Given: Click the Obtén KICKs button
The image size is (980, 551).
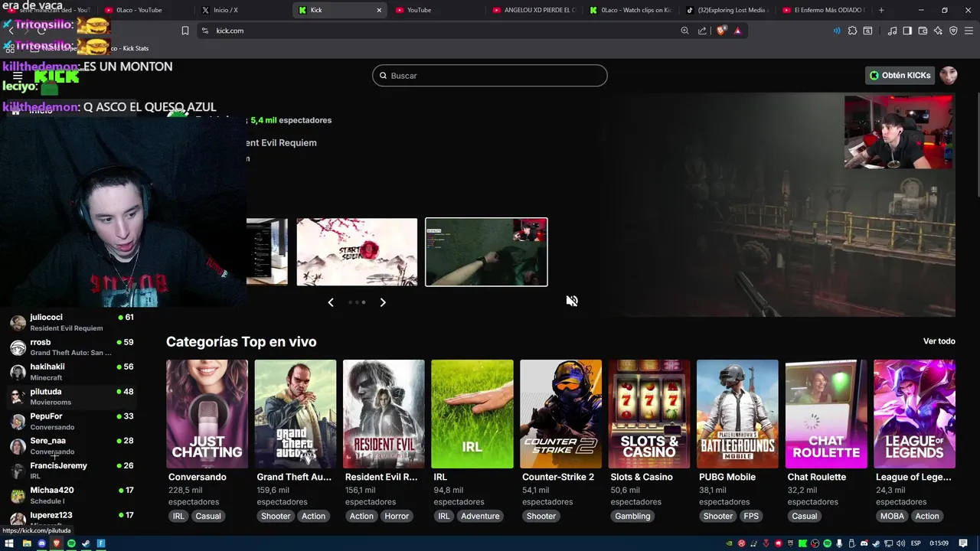Looking at the screenshot, I should pos(900,75).
